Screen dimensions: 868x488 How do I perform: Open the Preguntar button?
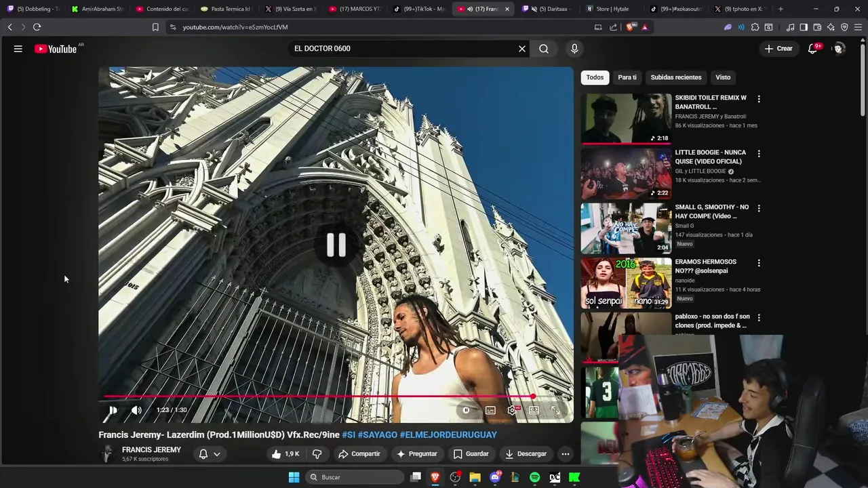coord(417,454)
